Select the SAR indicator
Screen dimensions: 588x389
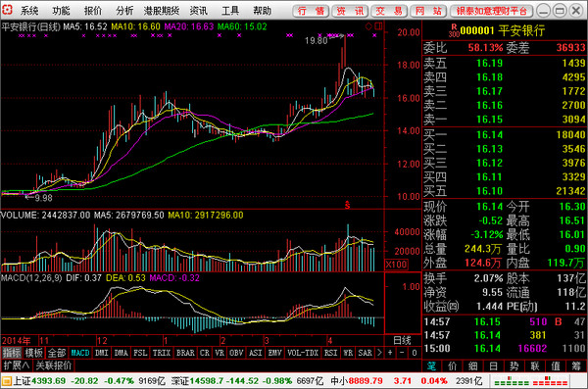[365, 353]
